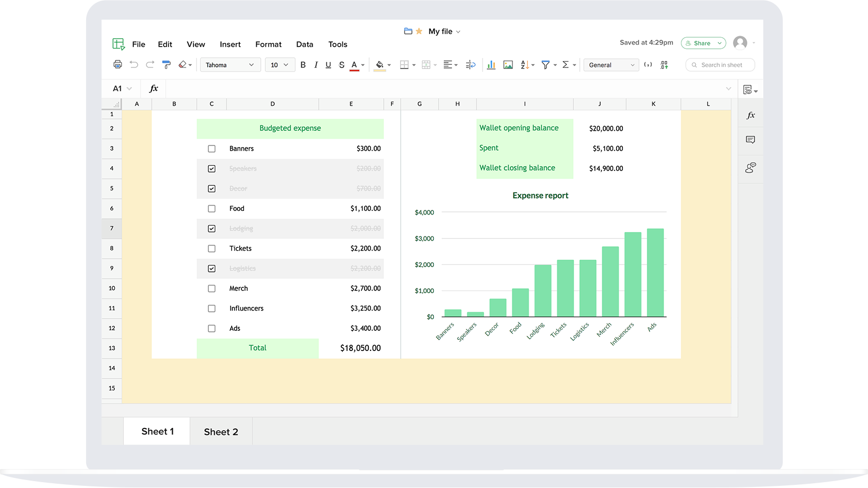Click the My file title
868x488 pixels.
[440, 31]
